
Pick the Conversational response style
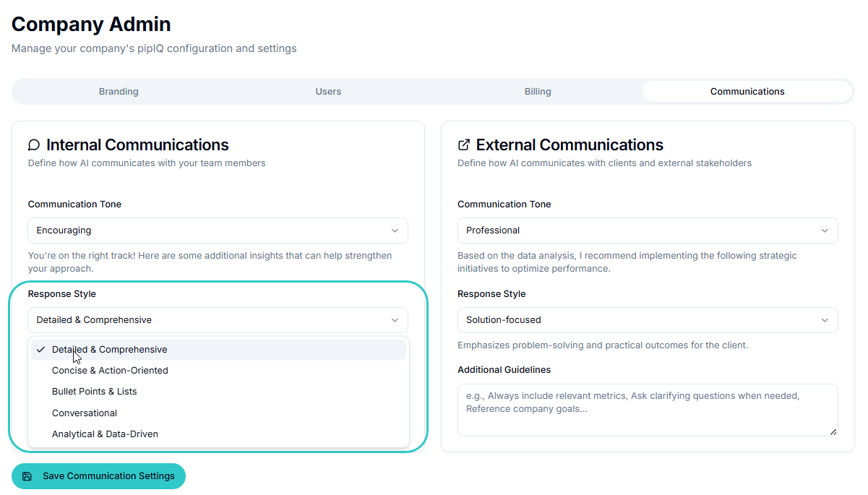(x=85, y=413)
